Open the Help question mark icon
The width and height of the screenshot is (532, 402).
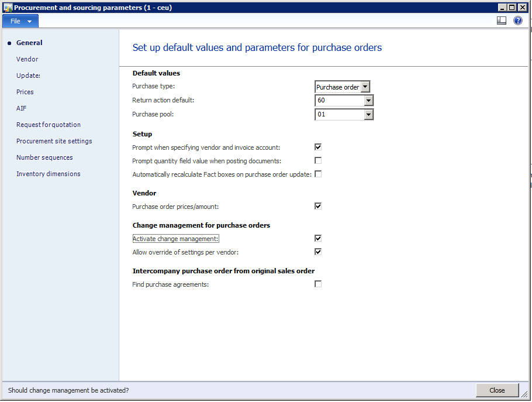518,20
